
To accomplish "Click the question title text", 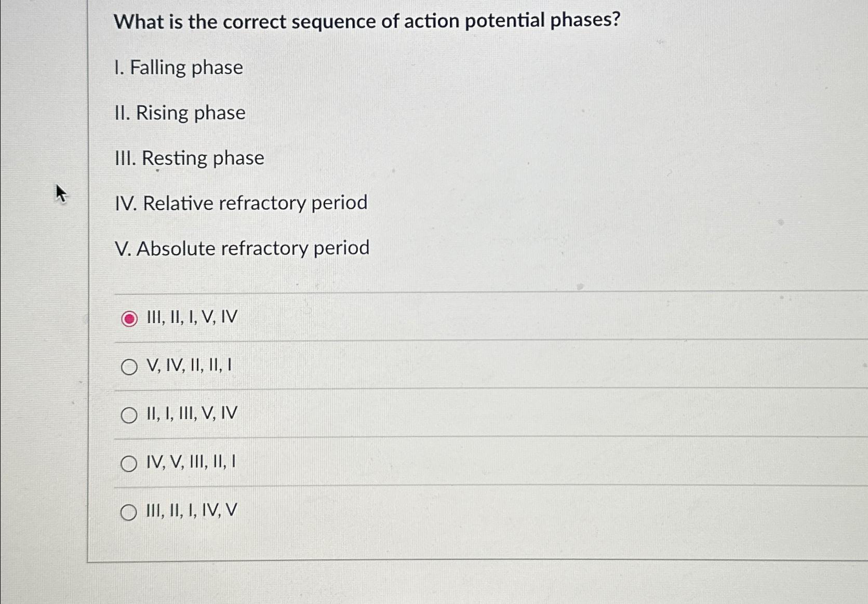I will click(366, 22).
